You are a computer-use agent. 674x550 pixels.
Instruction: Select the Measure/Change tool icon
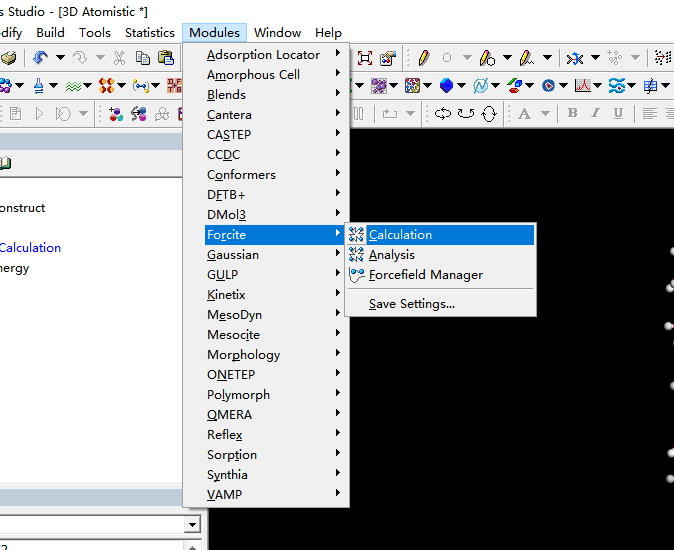(x=575, y=58)
